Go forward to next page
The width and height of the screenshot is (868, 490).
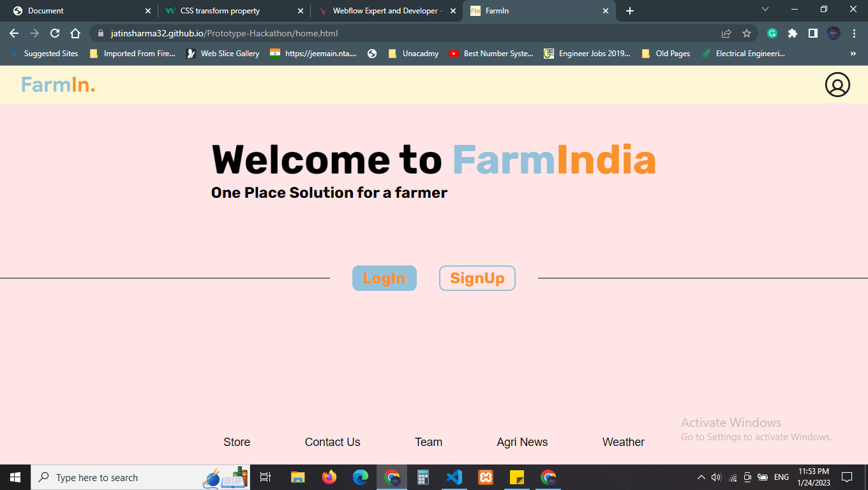click(34, 33)
